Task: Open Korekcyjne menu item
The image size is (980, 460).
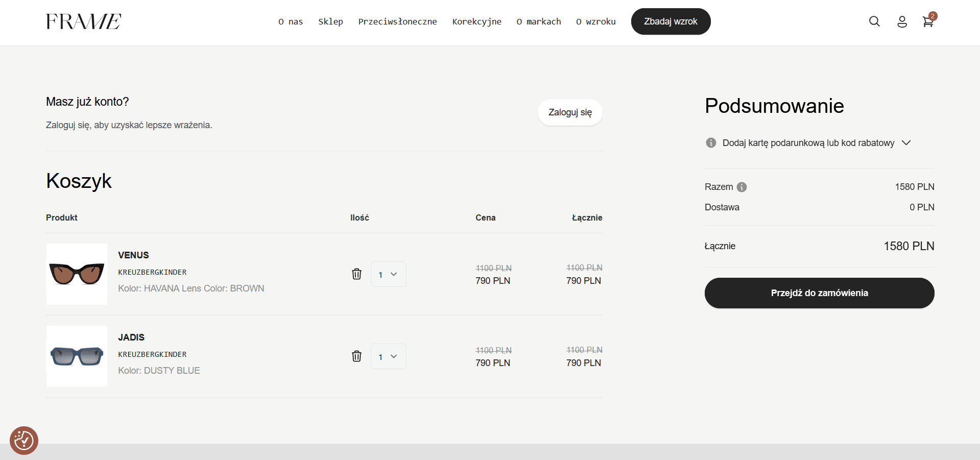Action: tap(476, 21)
